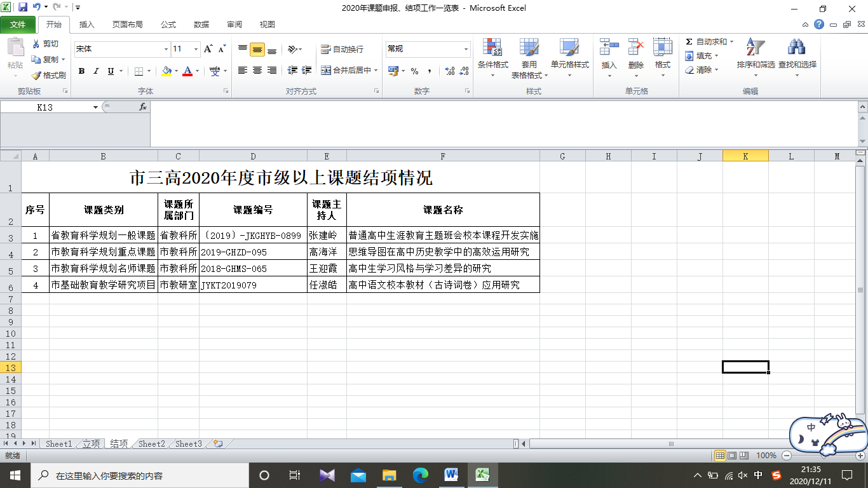Click the Save icon in quick access toolbar
Screen dimensions: 868x488
click(x=23, y=8)
